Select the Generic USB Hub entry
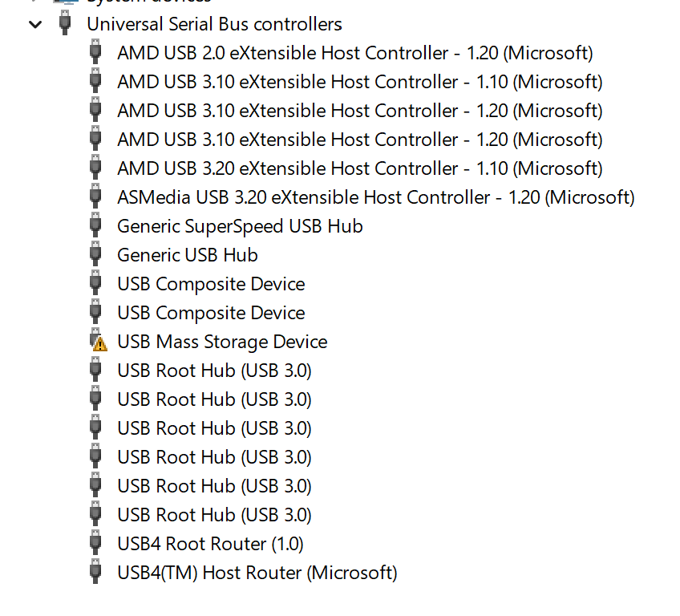The width and height of the screenshot is (680, 616). click(187, 255)
